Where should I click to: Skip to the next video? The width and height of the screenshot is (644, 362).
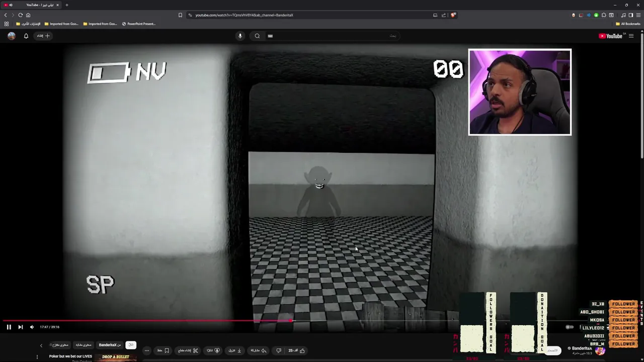click(20, 327)
